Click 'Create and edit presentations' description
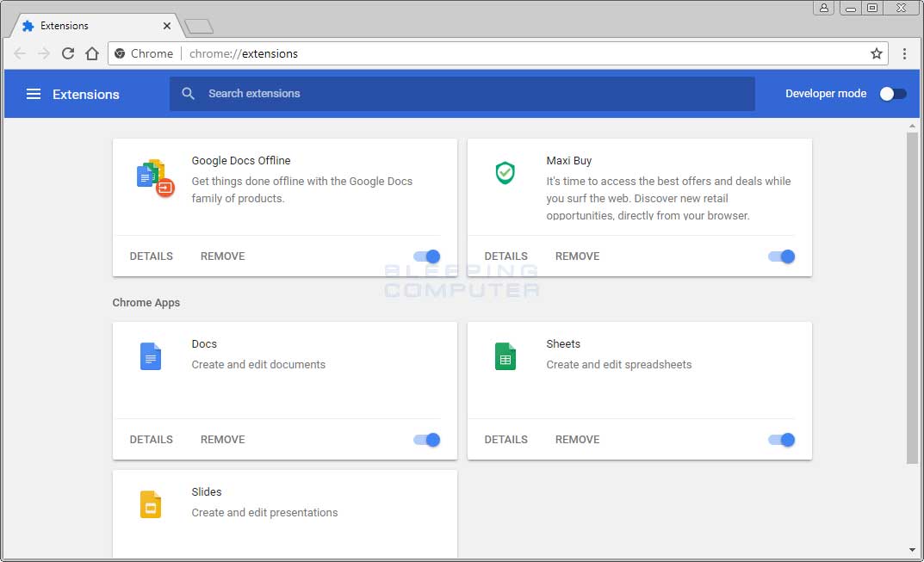Image resolution: width=924 pixels, height=562 pixels. click(x=264, y=513)
